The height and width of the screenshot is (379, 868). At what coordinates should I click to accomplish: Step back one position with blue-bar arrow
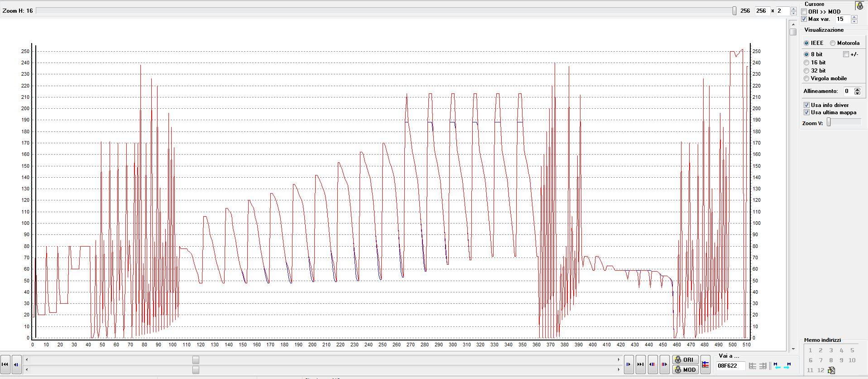[x=16, y=364]
